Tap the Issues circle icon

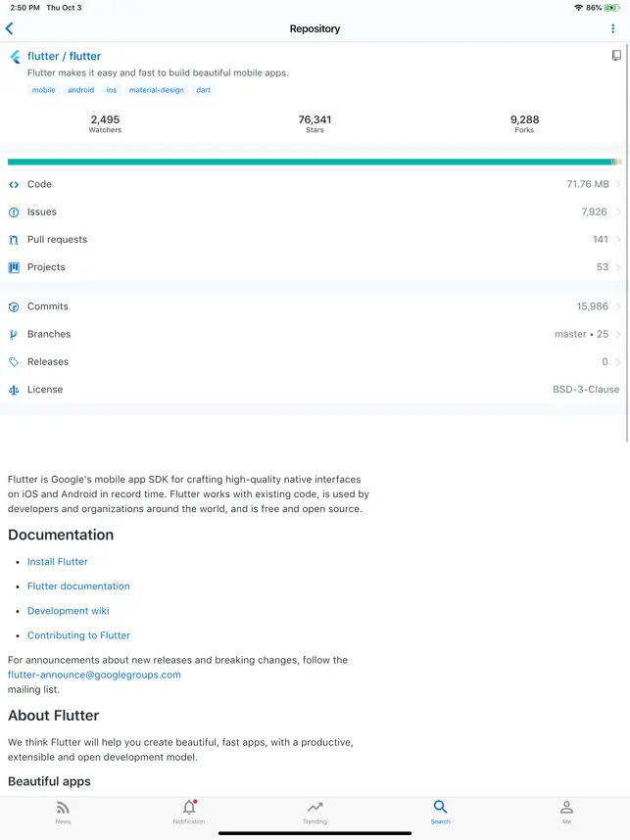pos(14,212)
